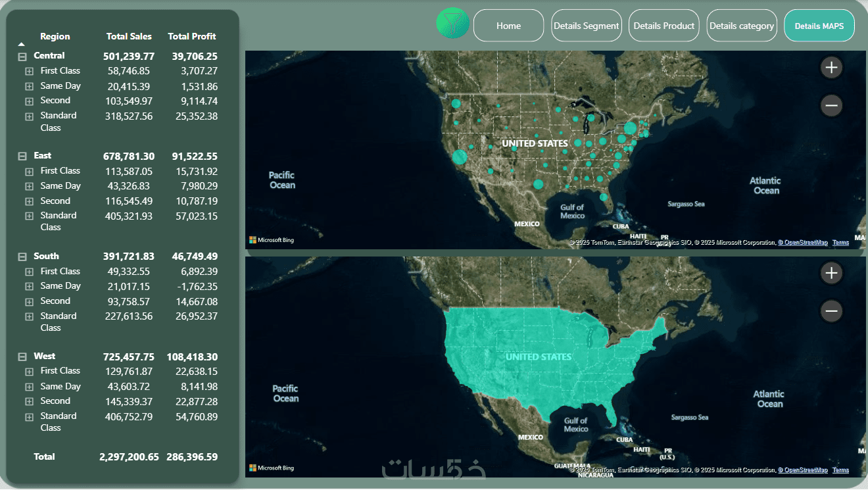Expand Second under East
Screen dimensions: 868x490
(29, 202)
